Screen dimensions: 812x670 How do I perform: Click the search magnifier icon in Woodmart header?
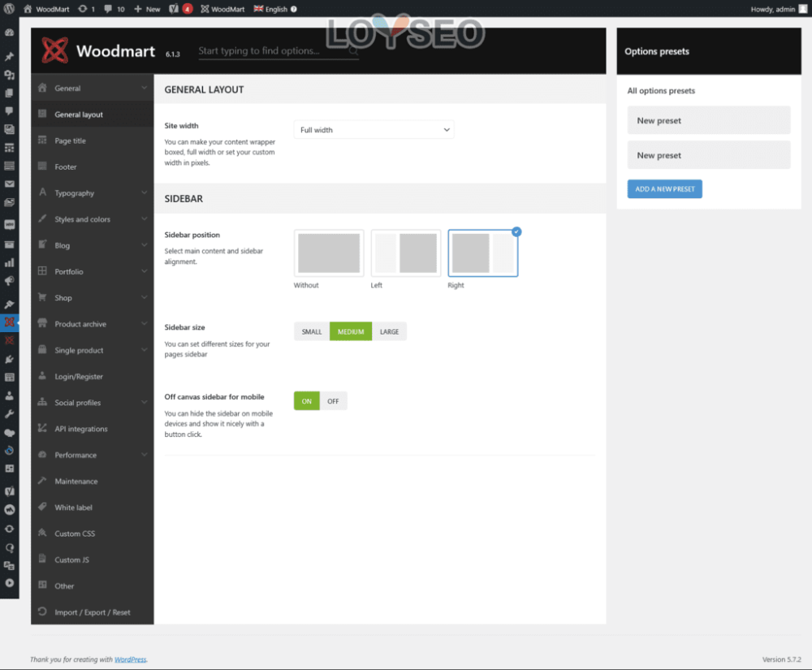click(353, 50)
